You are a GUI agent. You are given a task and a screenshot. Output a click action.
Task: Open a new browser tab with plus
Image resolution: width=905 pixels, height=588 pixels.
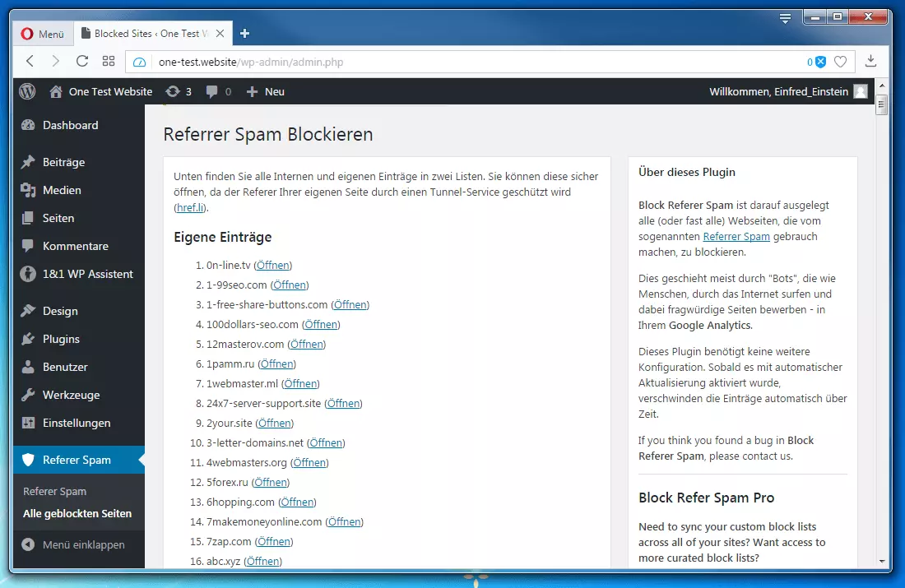click(x=244, y=34)
